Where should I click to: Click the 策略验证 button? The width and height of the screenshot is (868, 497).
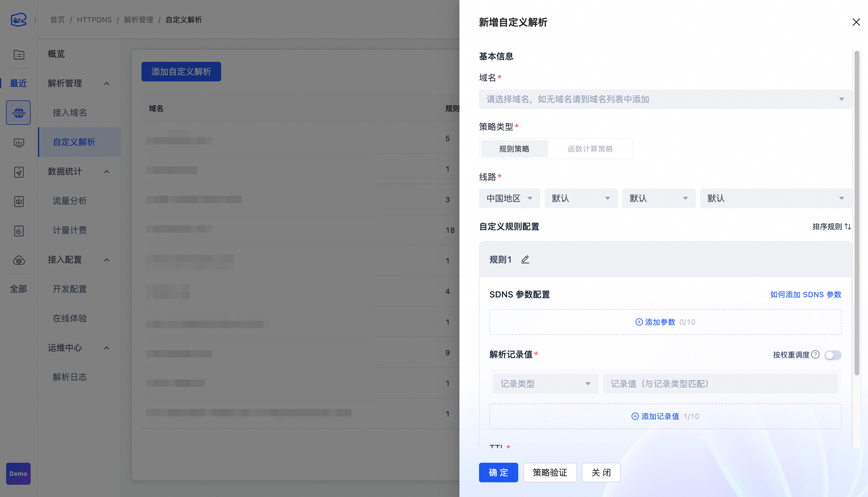coord(550,473)
